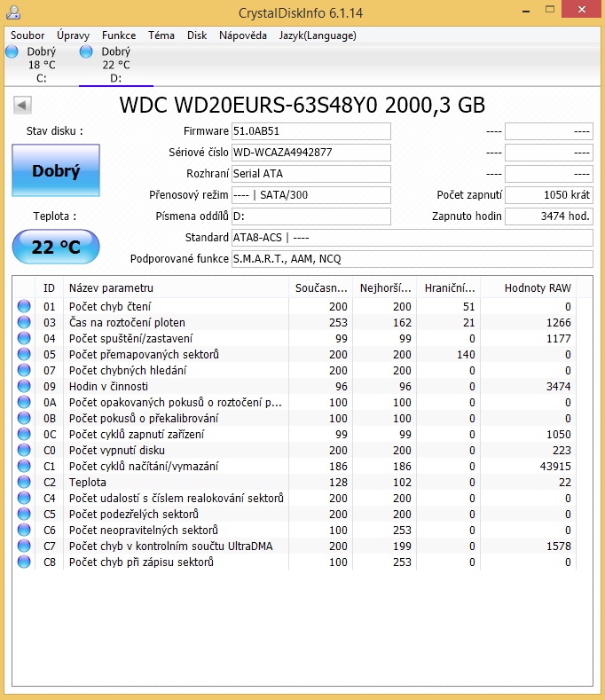The height and width of the screenshot is (700, 605).
Task: Click the serial number field WD-WCAZA4942877
Action: [311, 153]
